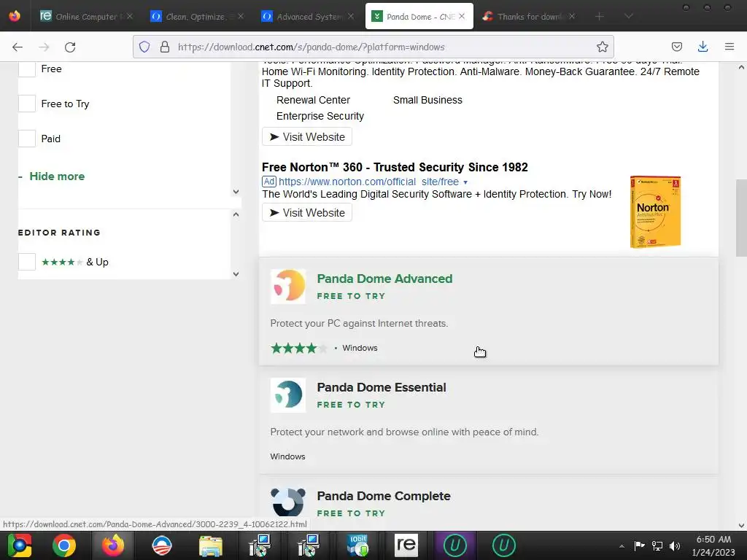Click the flag notification tray icon
The height and width of the screenshot is (560, 747).
click(639, 546)
